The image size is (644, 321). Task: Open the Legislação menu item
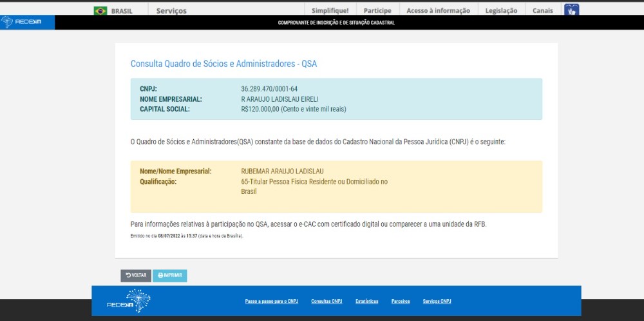click(502, 10)
